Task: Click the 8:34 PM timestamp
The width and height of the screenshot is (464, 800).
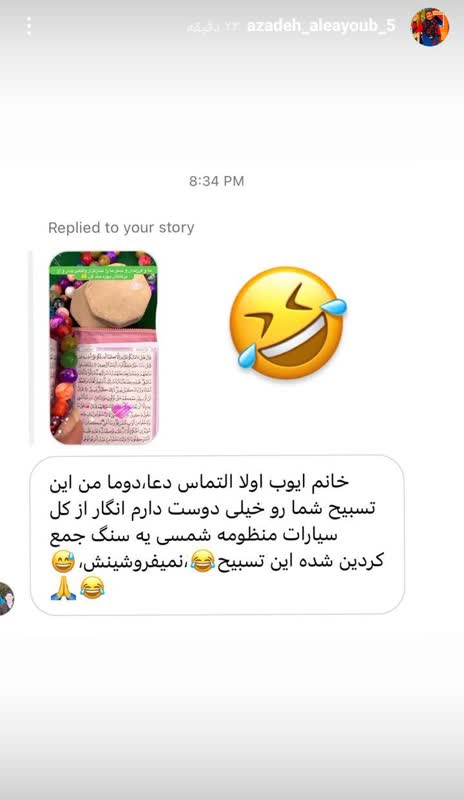Action: pos(216,181)
